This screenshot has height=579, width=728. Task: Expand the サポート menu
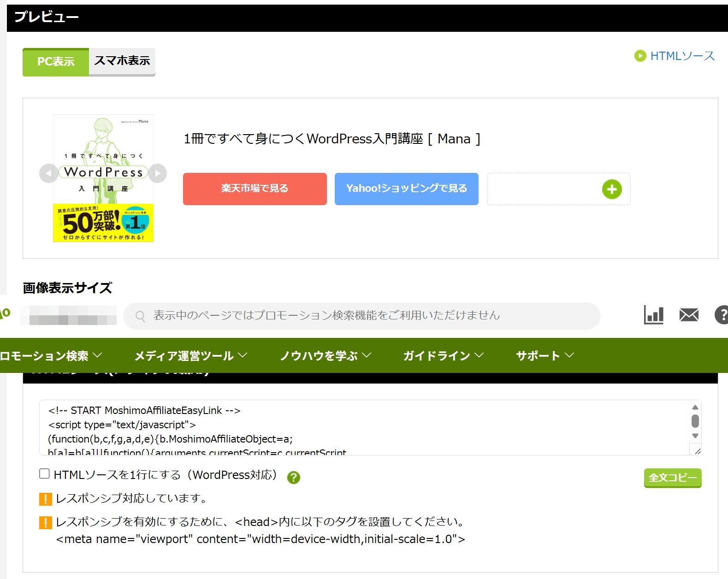point(545,355)
